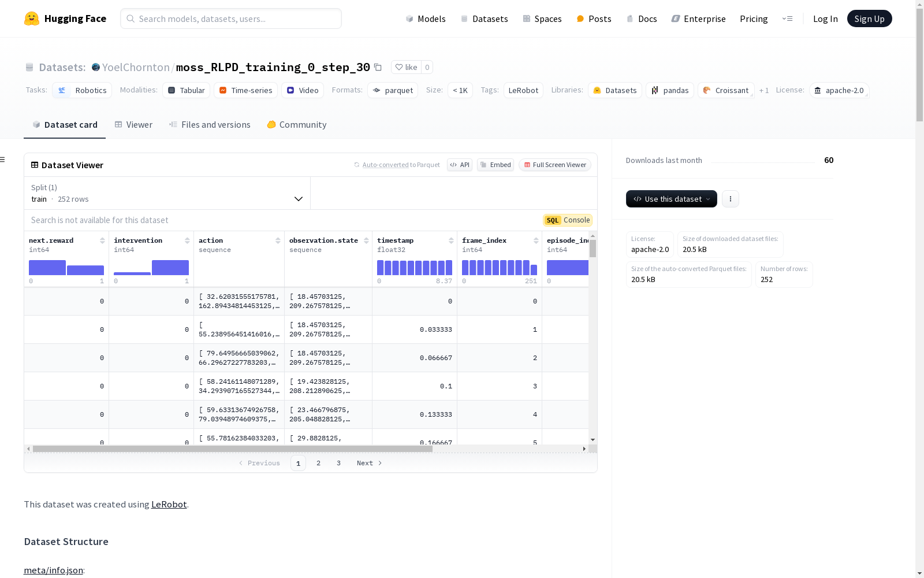
Task: Open the Datasets library tag
Action: click(615, 90)
